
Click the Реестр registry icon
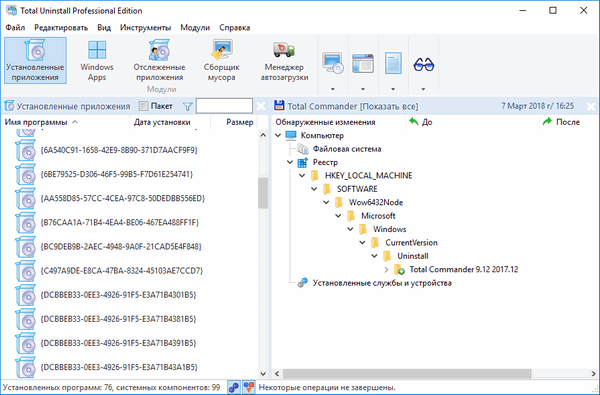pos(303,162)
